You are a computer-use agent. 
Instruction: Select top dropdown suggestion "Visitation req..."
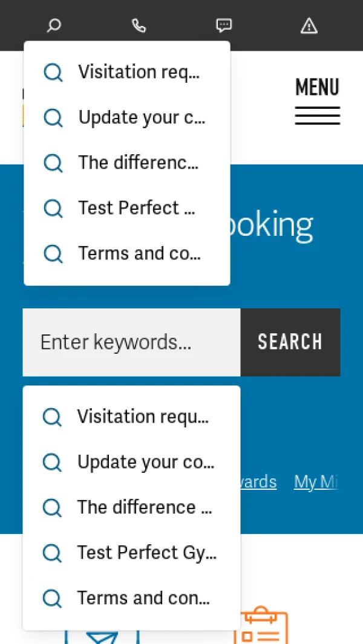tap(127, 73)
